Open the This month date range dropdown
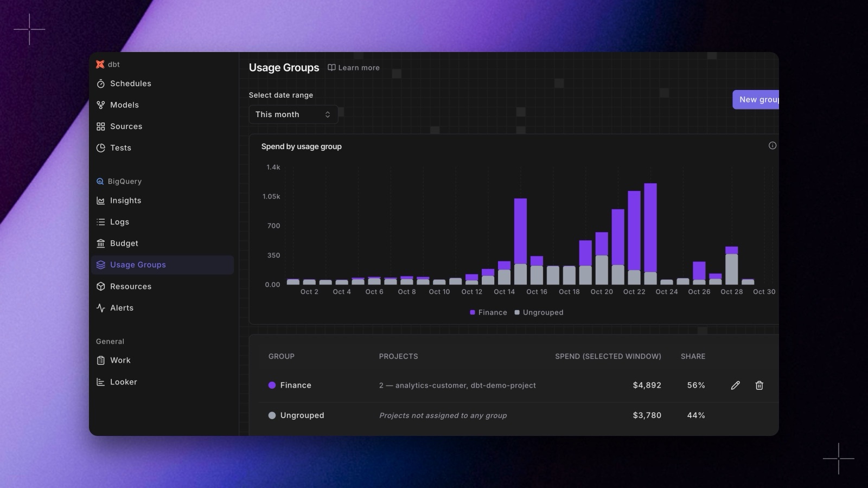 pyautogui.click(x=293, y=114)
